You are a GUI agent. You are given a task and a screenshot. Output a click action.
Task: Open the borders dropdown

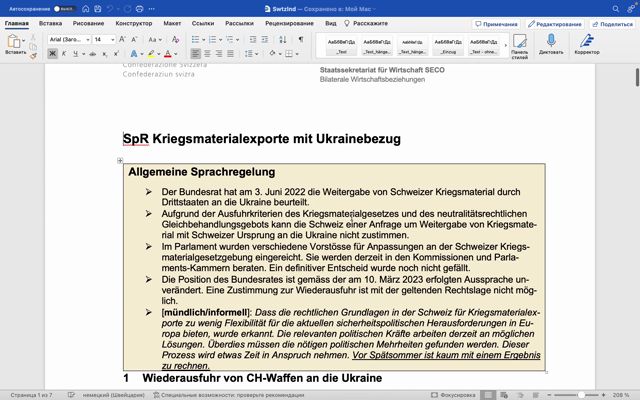pyautogui.click(x=291, y=53)
